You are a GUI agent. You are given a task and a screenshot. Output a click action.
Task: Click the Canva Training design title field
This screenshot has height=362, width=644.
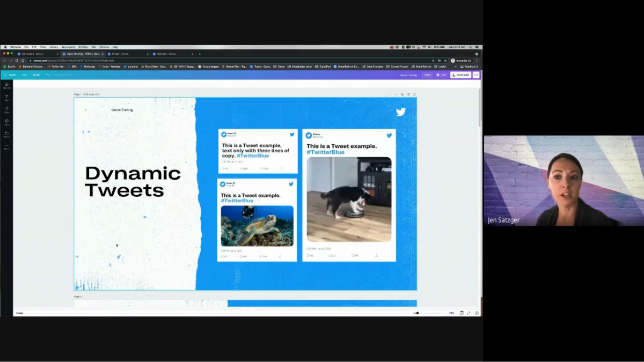[408, 75]
